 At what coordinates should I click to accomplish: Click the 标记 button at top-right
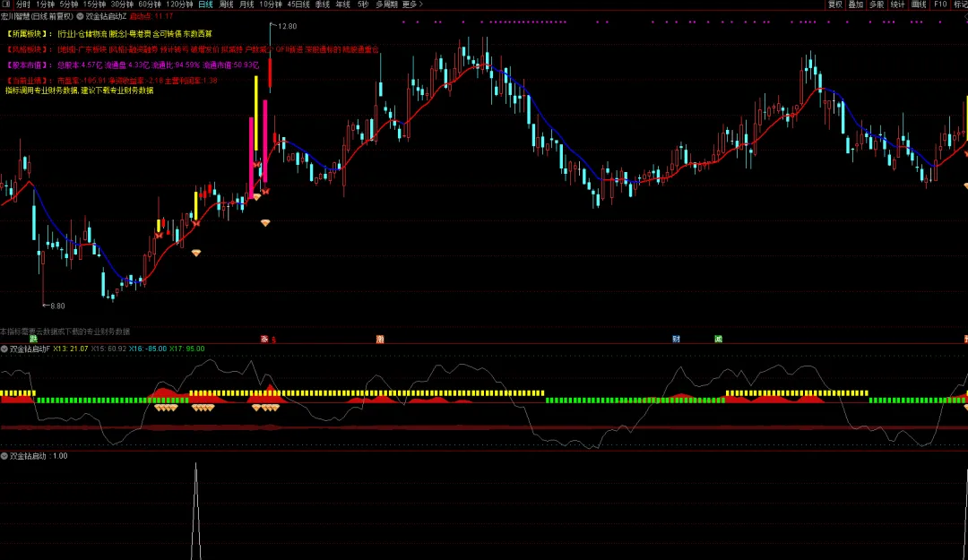click(961, 4)
